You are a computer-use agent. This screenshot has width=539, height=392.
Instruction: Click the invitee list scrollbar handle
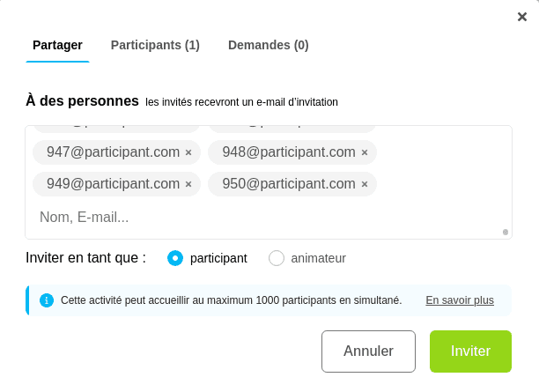click(506, 232)
